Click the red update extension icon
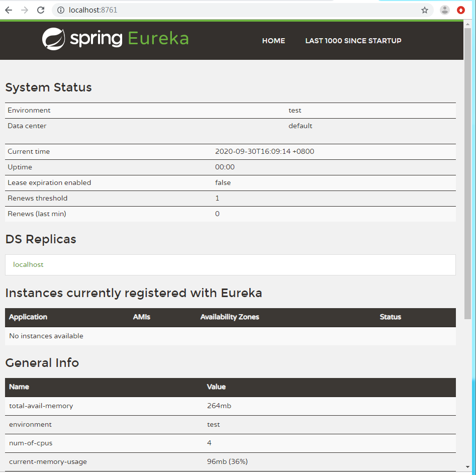Image resolution: width=476 pixels, height=475 pixels. click(x=461, y=10)
